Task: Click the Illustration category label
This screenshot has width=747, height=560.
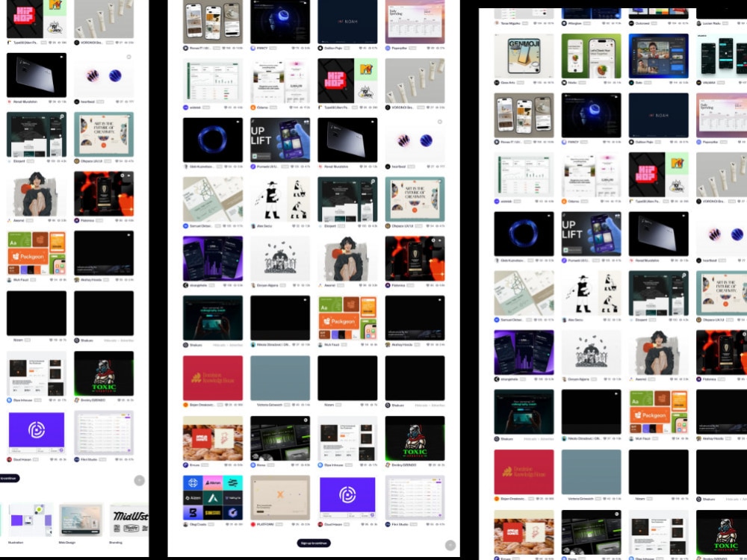Action: point(16,542)
